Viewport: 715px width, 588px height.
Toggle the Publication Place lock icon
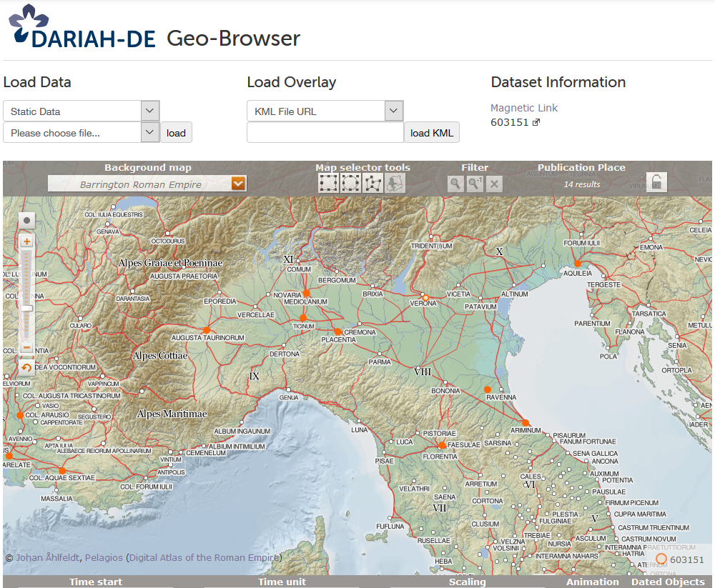[656, 182]
